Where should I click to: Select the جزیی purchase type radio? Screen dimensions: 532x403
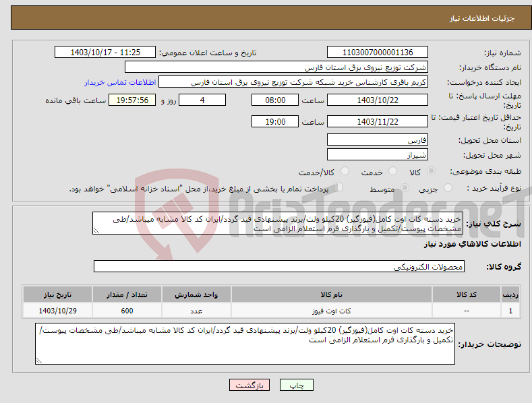tap(448, 187)
